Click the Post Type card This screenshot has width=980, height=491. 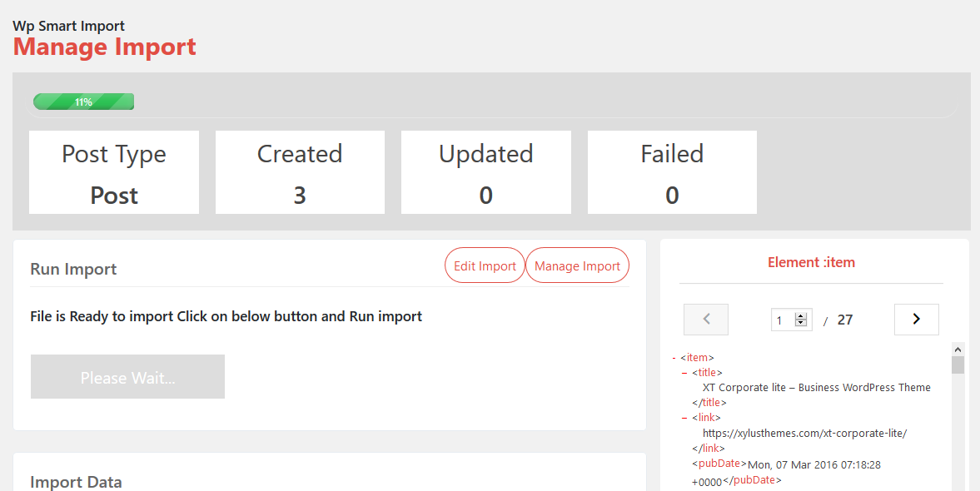[114, 172]
